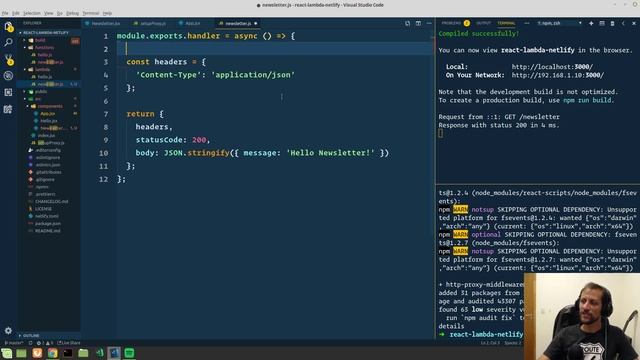Open the Explorer view in activity bar
Viewport: 640px width, 360px height.
click(x=8, y=27)
